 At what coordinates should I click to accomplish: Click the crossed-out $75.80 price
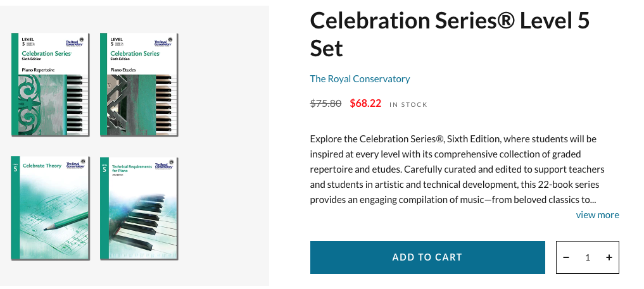coord(325,104)
